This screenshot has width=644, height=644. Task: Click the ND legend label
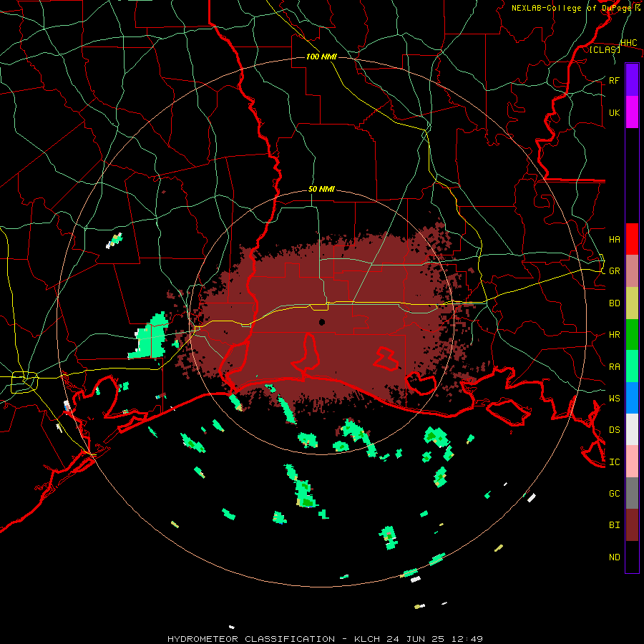pyautogui.click(x=614, y=557)
